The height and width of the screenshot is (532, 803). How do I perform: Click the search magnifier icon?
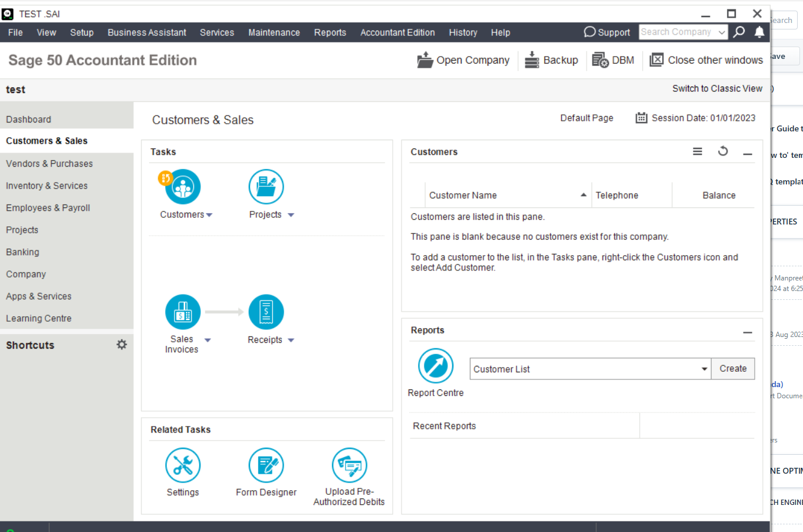pos(739,32)
